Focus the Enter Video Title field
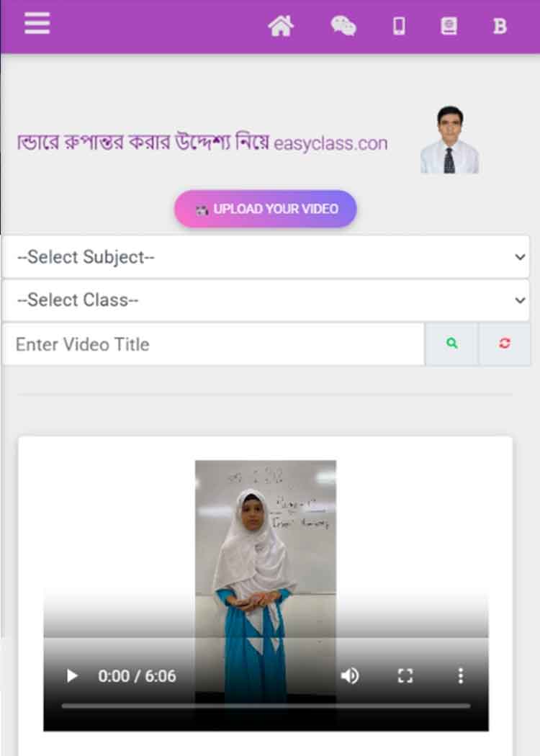 214,344
